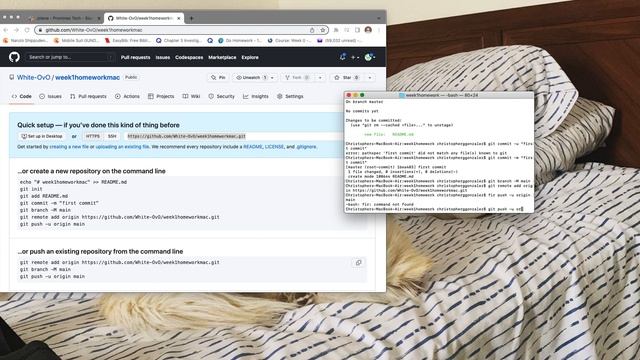Screen dimensions: 640x360
Task: Select the Security repository tab
Action: pos(222,96)
